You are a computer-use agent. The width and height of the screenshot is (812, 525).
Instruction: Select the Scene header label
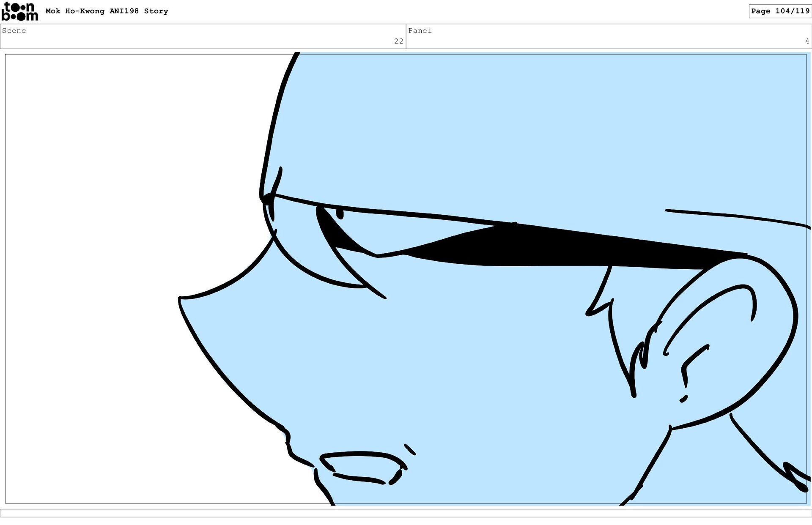coord(14,30)
